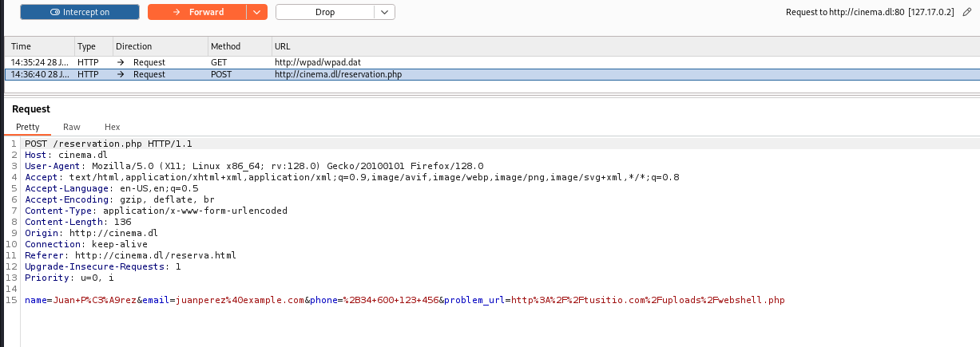Click the POST /reservation.php HTTP/1.1 line
Viewport: 980px width, 347px height.
[109, 144]
